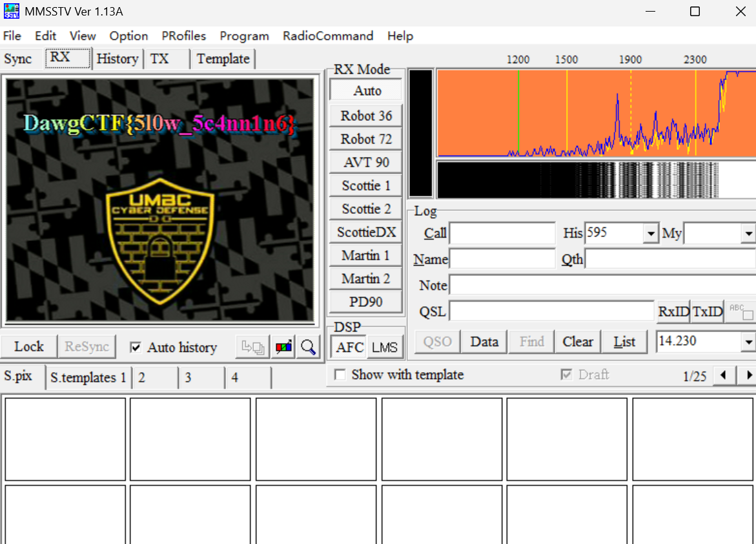Open the PRofiles menu
Viewport: 756px width, 544px height.
184,36
